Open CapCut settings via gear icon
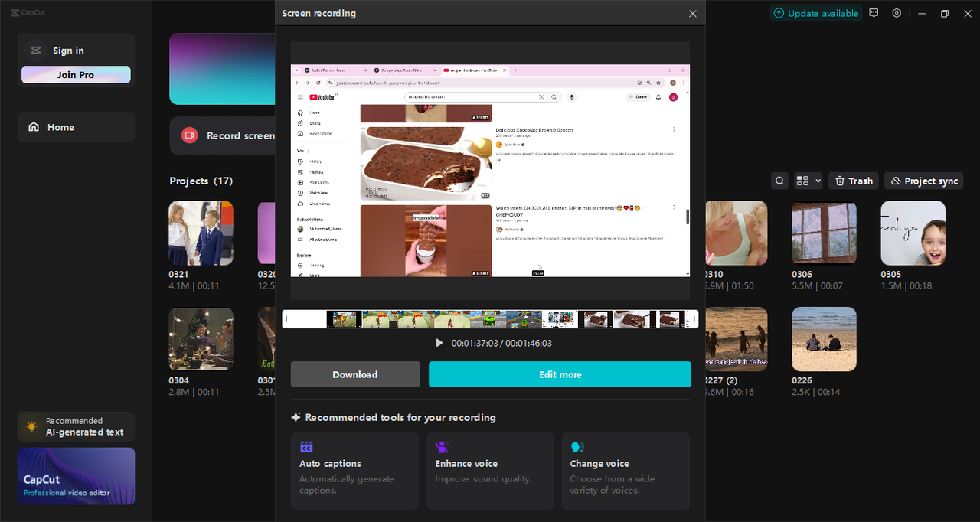 point(897,13)
